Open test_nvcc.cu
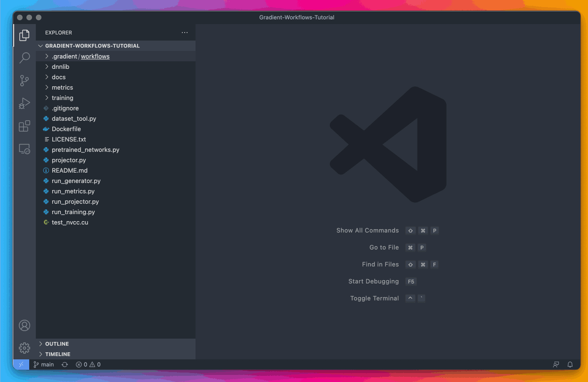 pyautogui.click(x=115, y=222)
